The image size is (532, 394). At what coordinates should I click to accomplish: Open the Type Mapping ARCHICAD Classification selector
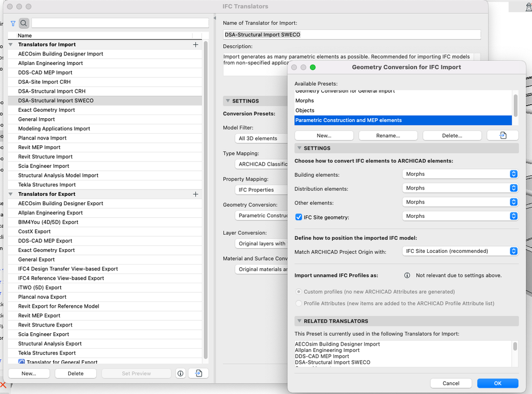point(261,164)
